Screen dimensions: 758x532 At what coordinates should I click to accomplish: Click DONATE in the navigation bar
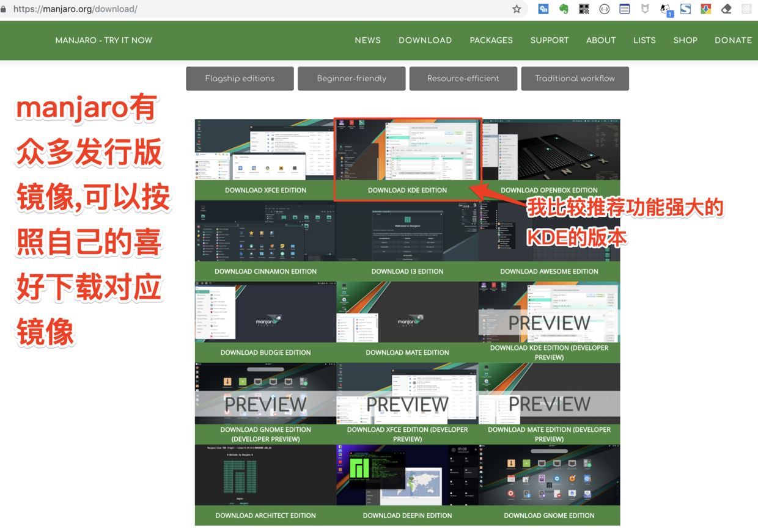[x=733, y=40]
